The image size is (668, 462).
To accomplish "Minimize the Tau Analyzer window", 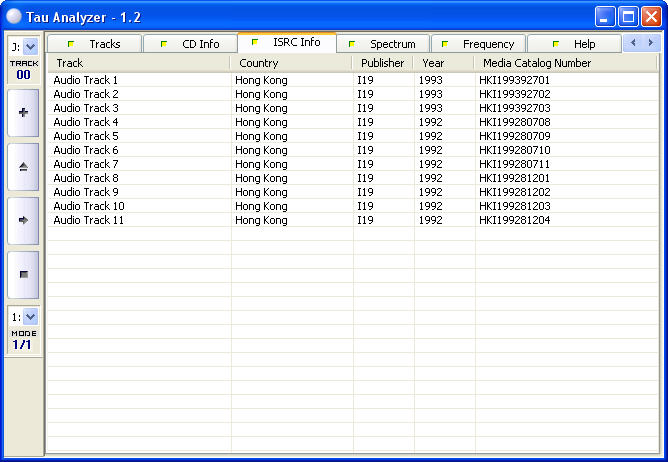I will (x=605, y=17).
